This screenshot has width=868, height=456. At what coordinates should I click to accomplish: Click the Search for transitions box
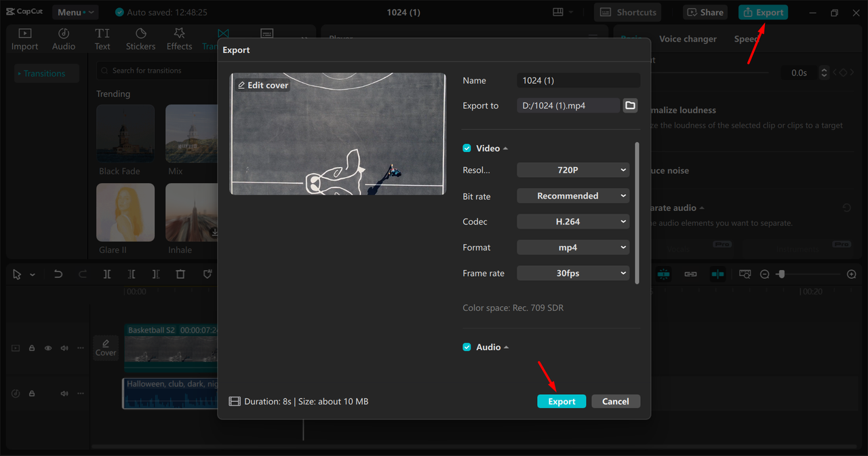click(157, 70)
